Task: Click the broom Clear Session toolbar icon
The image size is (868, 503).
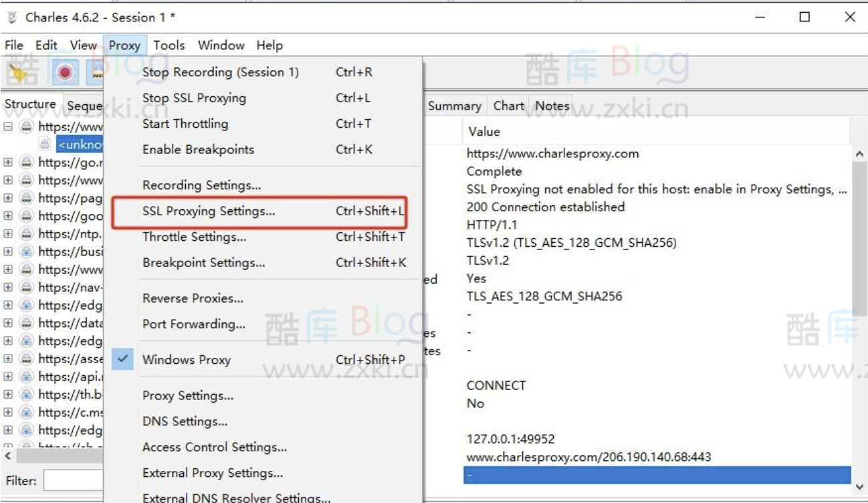Action: pos(18,72)
